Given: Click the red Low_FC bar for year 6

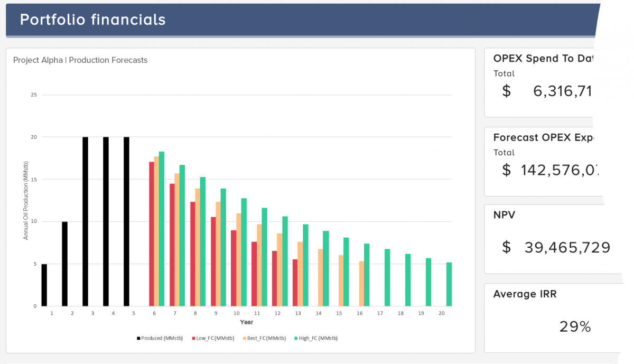Looking at the screenshot, I should [x=152, y=234].
